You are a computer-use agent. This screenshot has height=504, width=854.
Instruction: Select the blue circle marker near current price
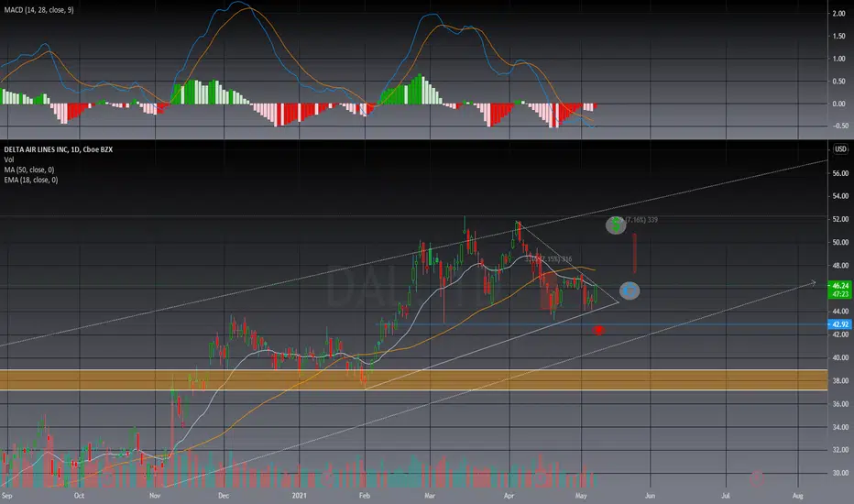click(x=630, y=290)
